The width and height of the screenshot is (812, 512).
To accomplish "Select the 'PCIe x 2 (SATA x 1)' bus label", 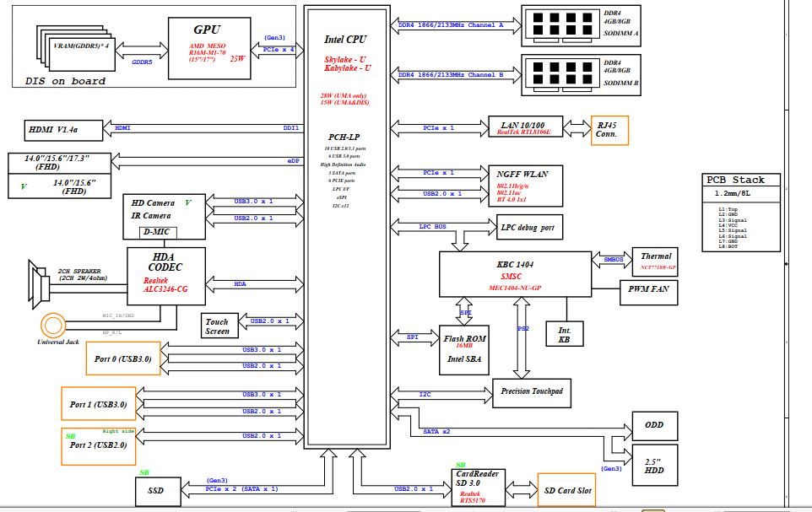I will [x=241, y=488].
